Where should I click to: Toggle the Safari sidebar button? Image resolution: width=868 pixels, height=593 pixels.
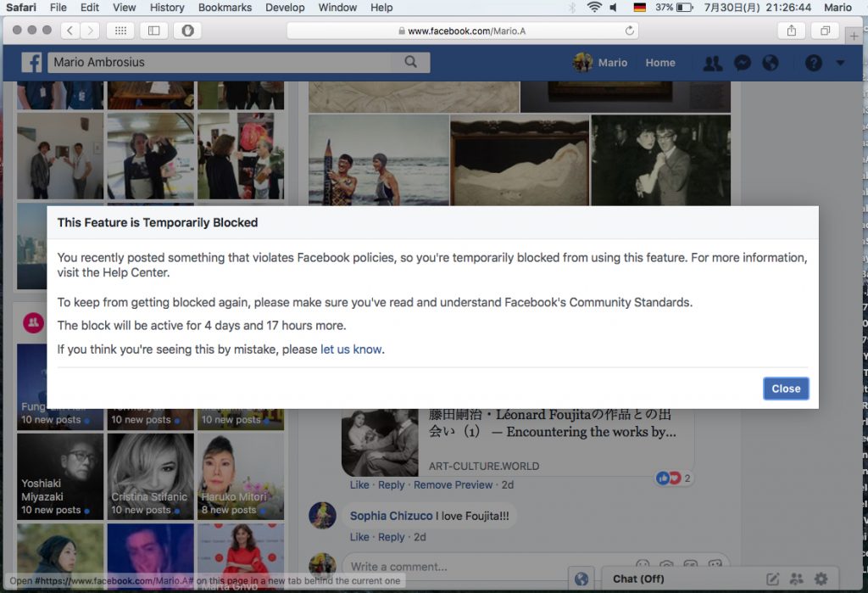tap(154, 31)
